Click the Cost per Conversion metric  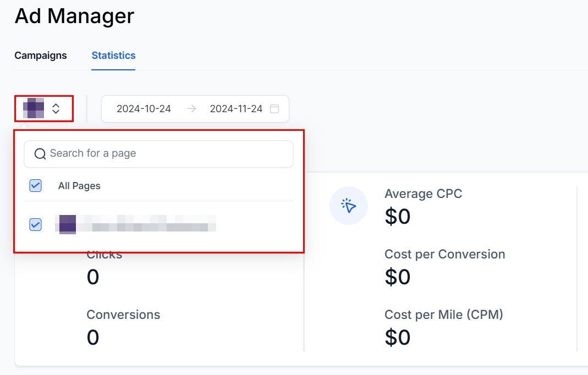444,255
